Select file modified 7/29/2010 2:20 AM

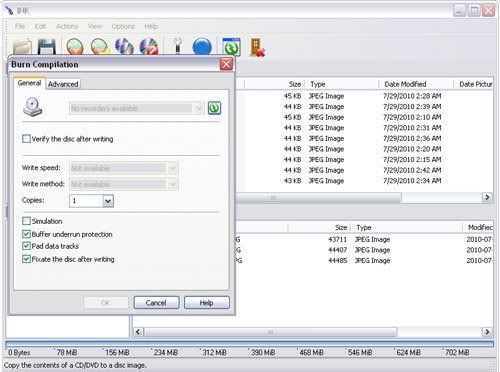363,149
